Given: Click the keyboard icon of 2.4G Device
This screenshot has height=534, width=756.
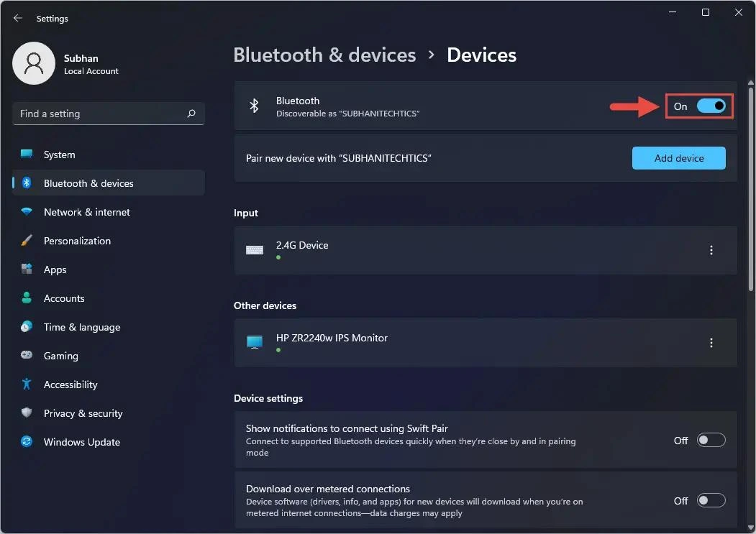Looking at the screenshot, I should point(255,250).
